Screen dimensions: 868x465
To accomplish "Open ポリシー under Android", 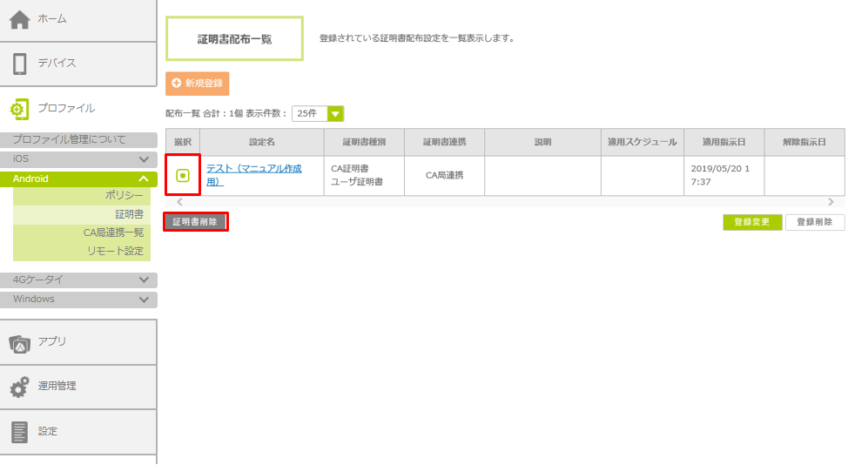I will pos(124,195).
